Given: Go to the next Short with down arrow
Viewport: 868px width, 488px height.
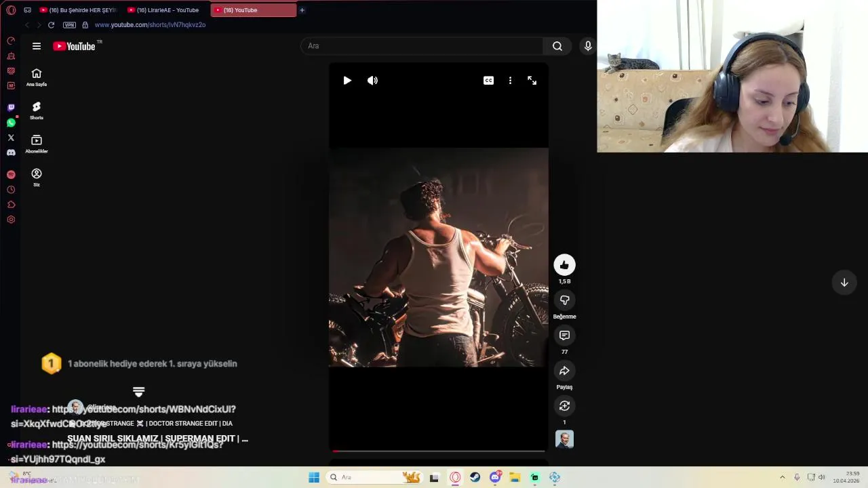Looking at the screenshot, I should (x=844, y=283).
